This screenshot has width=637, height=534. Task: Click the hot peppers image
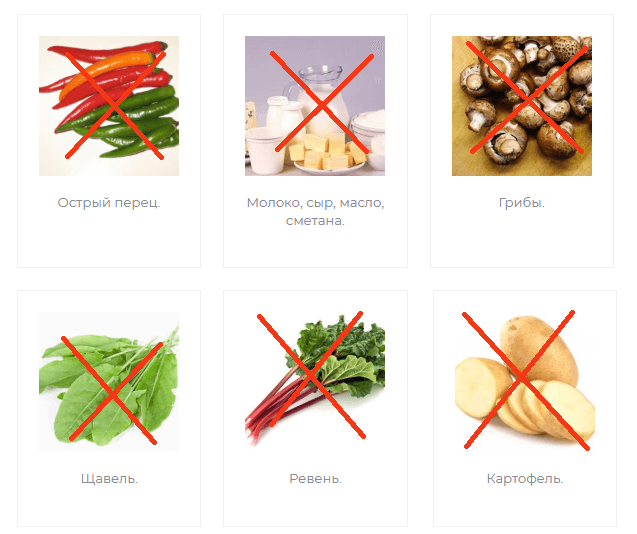click(x=109, y=106)
